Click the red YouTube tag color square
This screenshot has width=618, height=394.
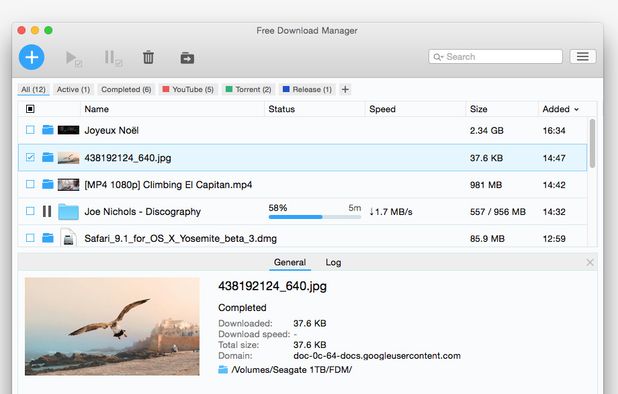pyautogui.click(x=166, y=89)
